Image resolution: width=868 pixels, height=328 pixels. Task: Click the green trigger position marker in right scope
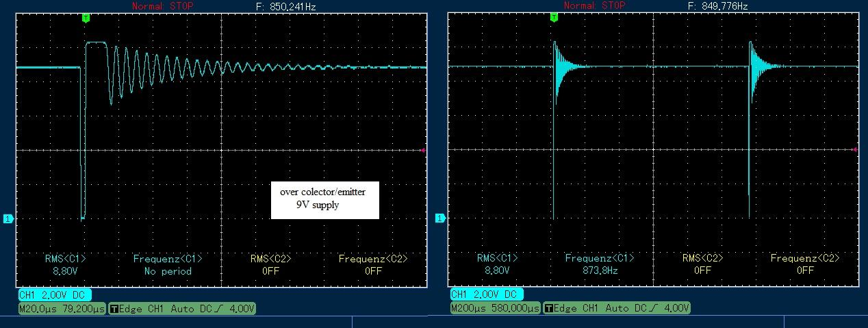coord(553,18)
